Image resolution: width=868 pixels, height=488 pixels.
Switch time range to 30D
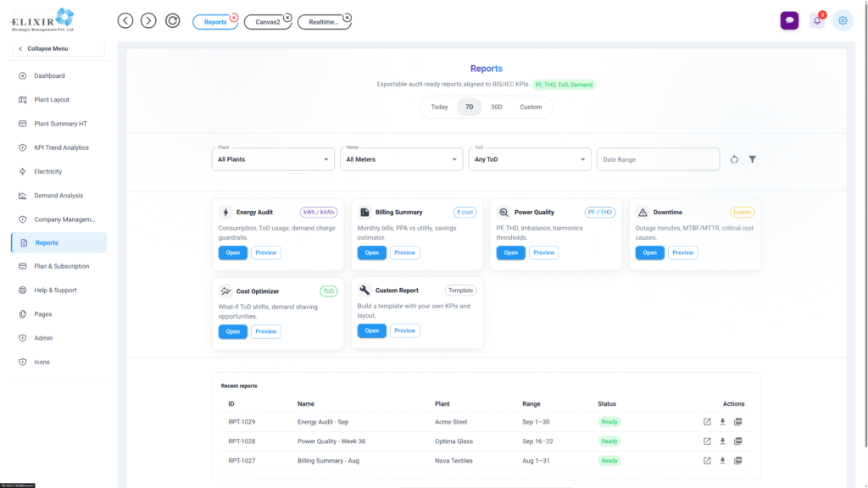(x=497, y=107)
